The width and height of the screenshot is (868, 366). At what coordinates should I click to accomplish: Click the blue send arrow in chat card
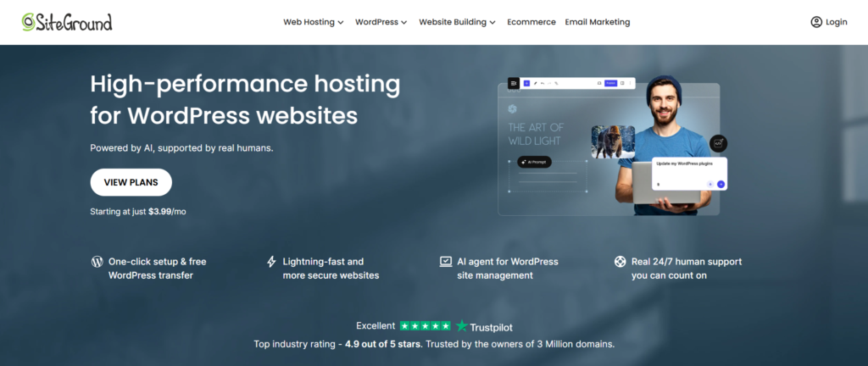tap(721, 184)
